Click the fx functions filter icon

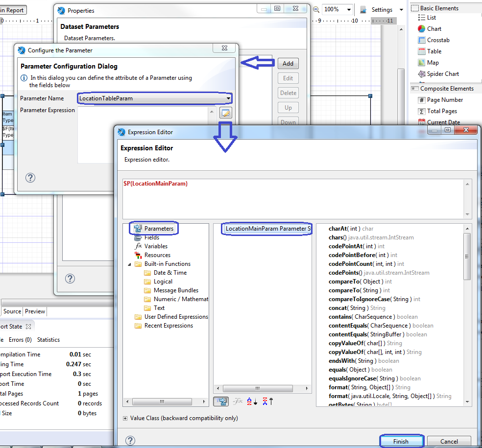(238, 401)
